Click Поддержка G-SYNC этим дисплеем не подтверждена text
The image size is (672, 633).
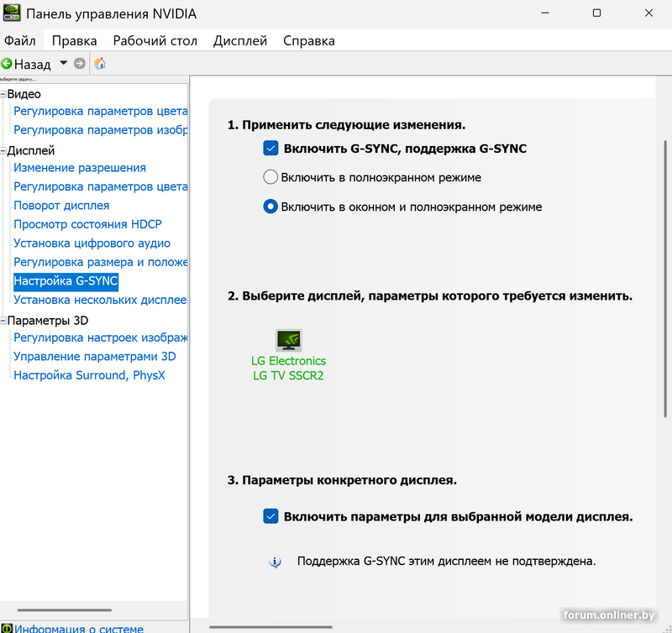(x=447, y=561)
